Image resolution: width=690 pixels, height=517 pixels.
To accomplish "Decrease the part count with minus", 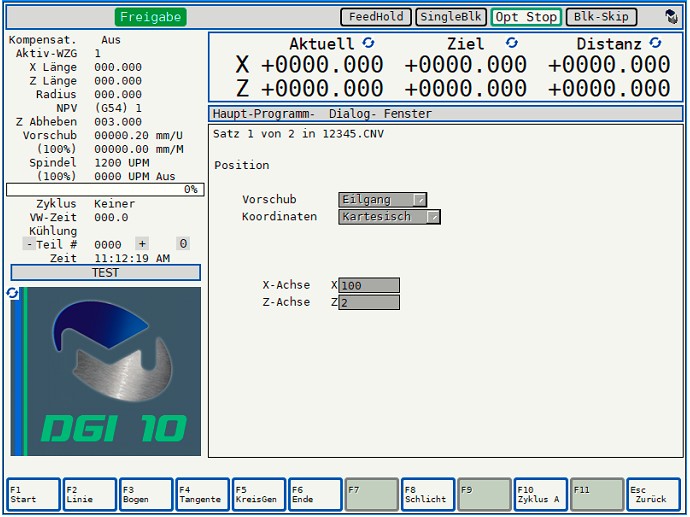I will (29, 244).
